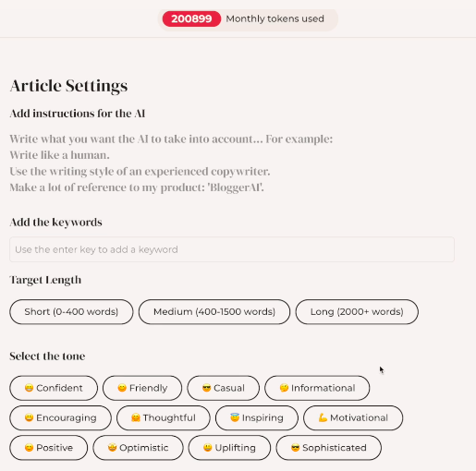Screen dimensions: 476x471
Task: Select the Motivational tone with flexed arm
Action: pos(353,417)
